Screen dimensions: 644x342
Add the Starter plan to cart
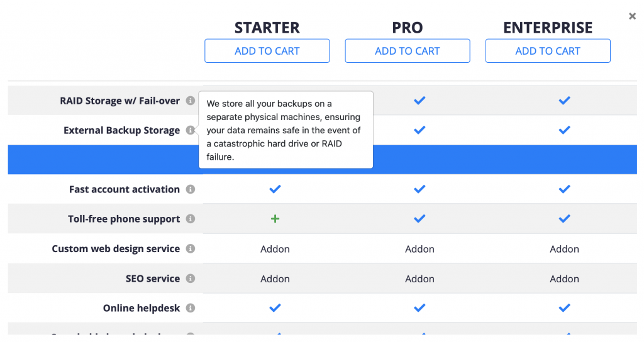267,51
